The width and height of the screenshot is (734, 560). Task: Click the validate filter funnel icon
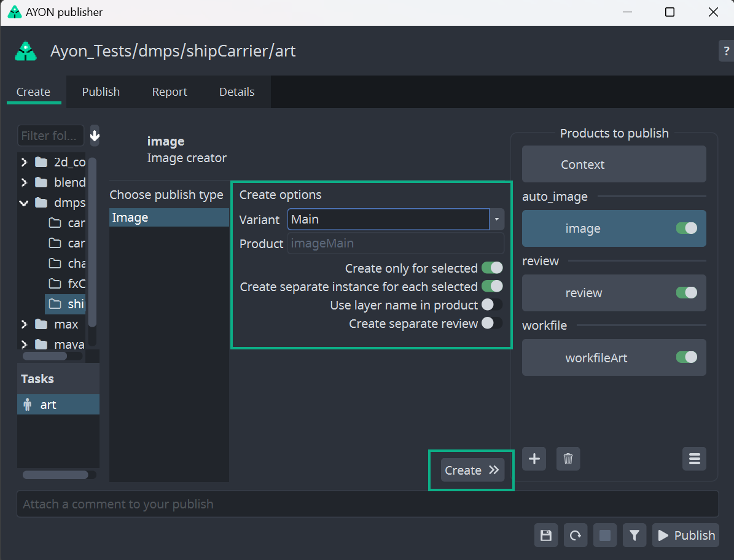coord(634,535)
